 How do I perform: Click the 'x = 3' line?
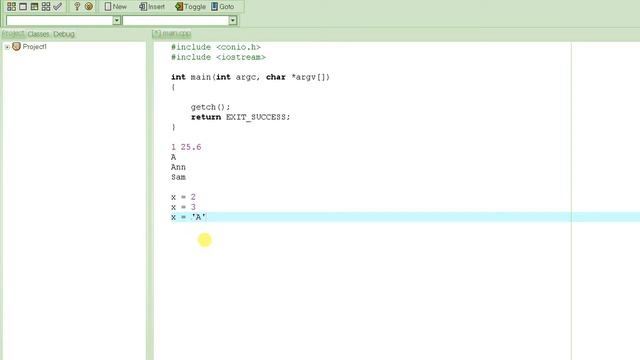click(x=183, y=207)
